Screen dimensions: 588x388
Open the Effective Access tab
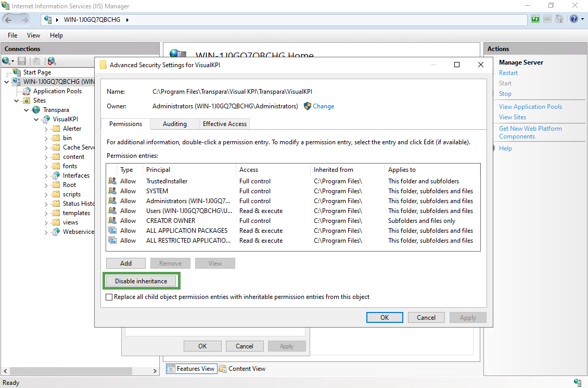click(x=225, y=124)
